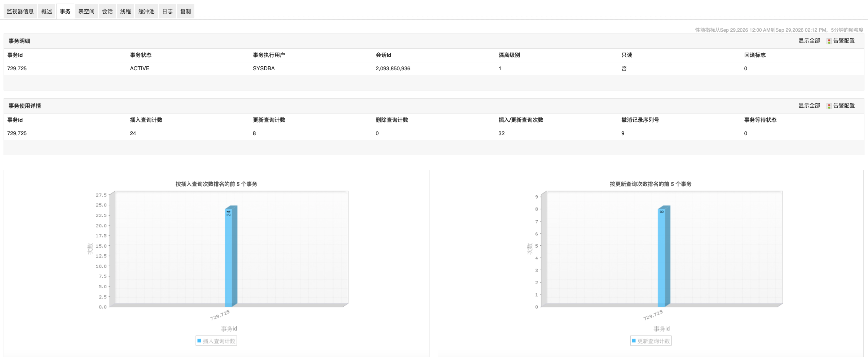Switch to the 线程 tab
Viewport: 868px width, 360px height.
(x=125, y=12)
